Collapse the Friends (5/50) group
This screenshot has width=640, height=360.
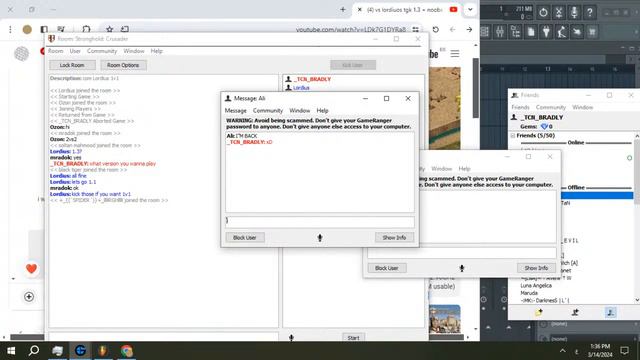point(513,136)
